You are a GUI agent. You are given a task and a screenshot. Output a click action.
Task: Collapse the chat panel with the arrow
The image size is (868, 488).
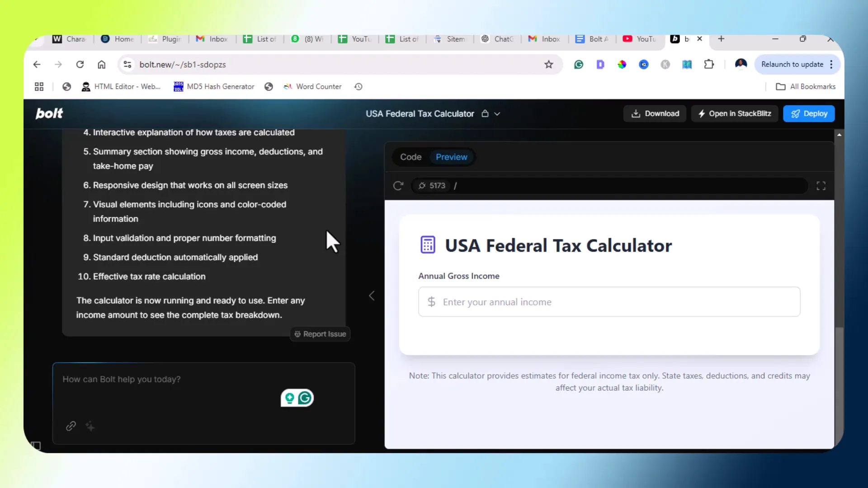coord(372,296)
